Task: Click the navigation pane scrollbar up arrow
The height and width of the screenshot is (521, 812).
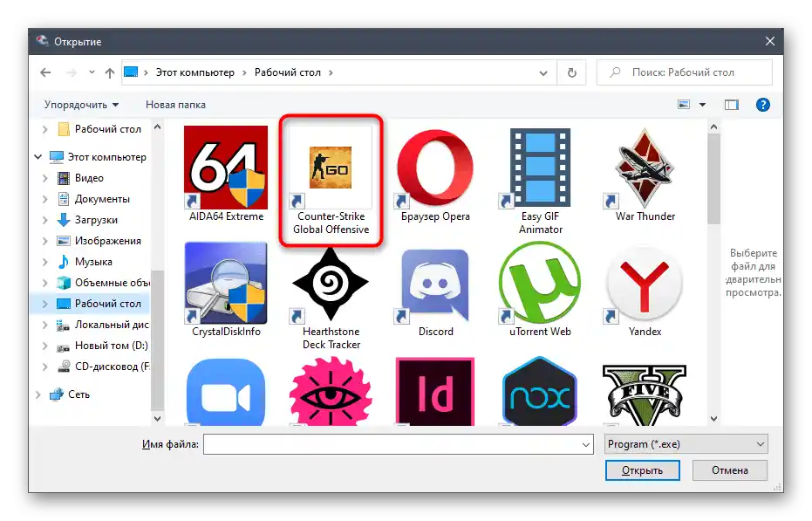Action: click(x=157, y=127)
